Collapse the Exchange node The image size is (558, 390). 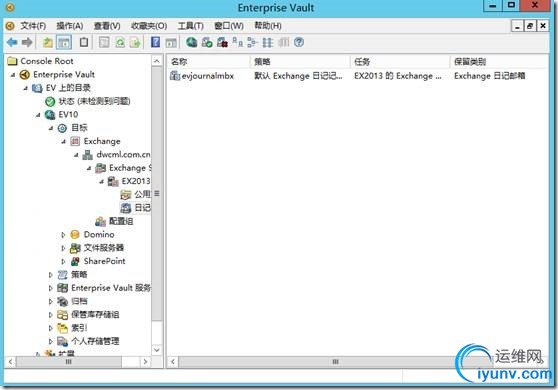[64, 141]
